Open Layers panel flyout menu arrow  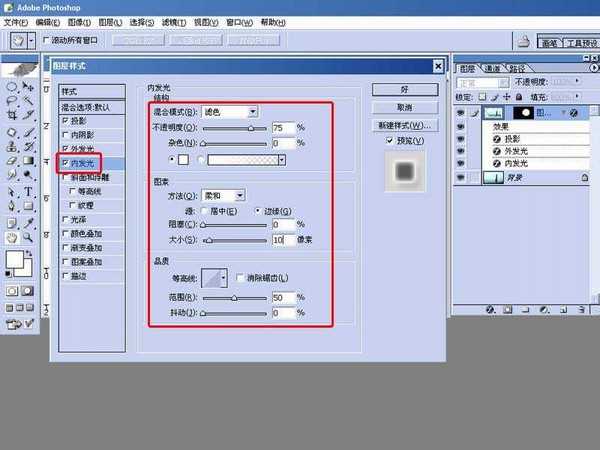[x=594, y=68]
